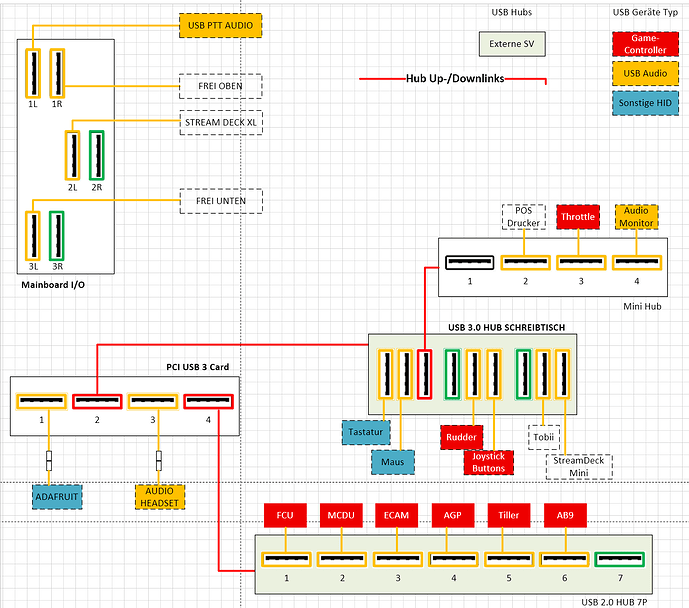This screenshot has width=689, height=608.
Task: Select the blue ADAFRUIT box
Action: point(57,497)
